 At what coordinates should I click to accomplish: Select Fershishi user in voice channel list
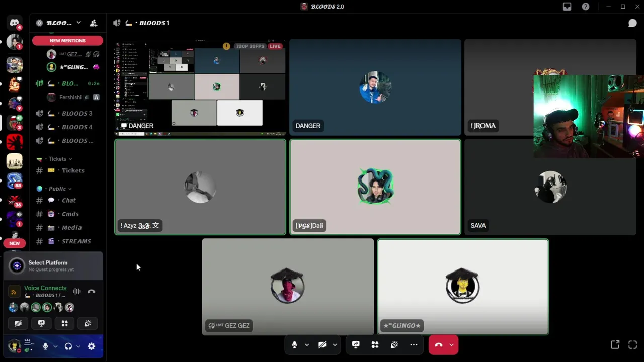pyautogui.click(x=73, y=97)
